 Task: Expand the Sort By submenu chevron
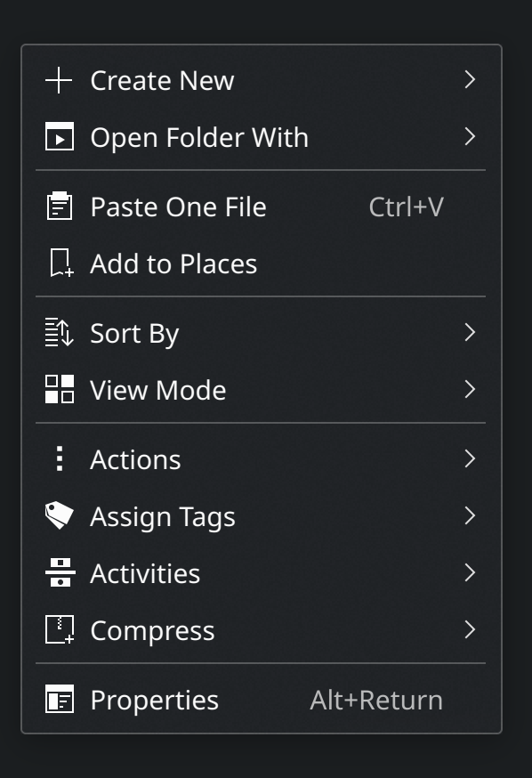point(470,332)
